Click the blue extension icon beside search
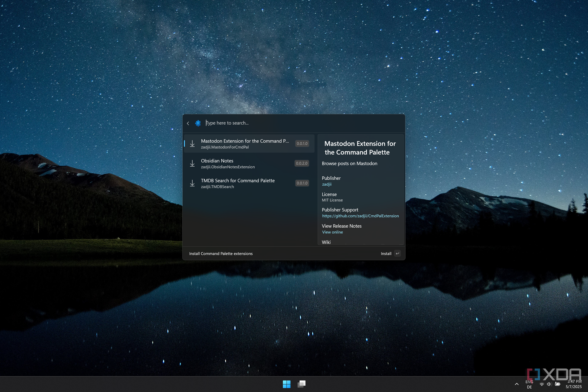This screenshot has height=392, width=588. pyautogui.click(x=198, y=123)
